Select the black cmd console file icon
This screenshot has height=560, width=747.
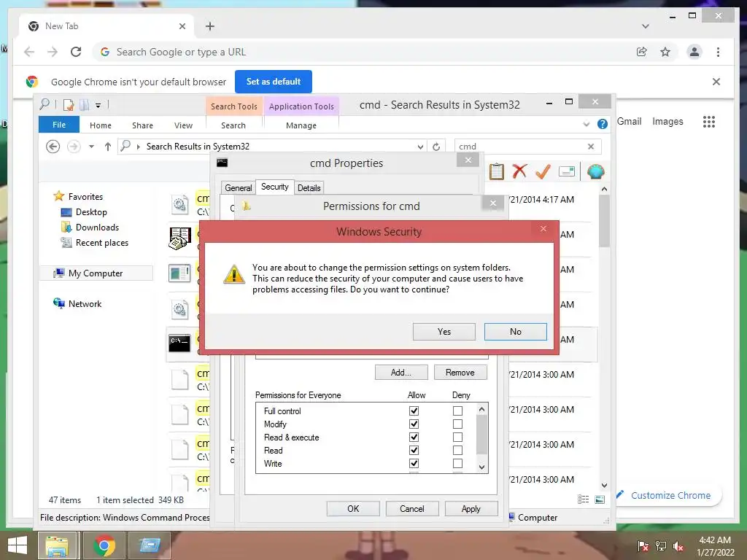179,343
